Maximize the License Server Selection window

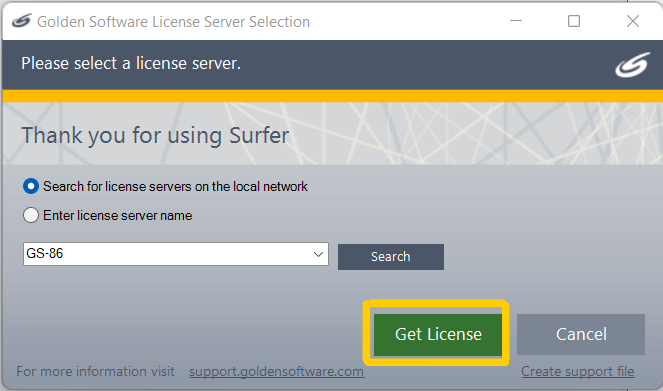coord(574,21)
